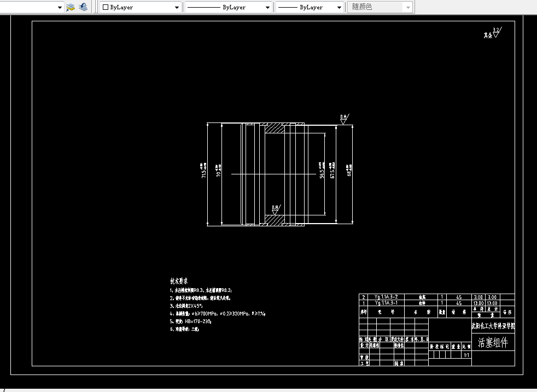Select the ByLayer color swatch box
This screenshot has width=537, height=392.
click(x=106, y=7)
